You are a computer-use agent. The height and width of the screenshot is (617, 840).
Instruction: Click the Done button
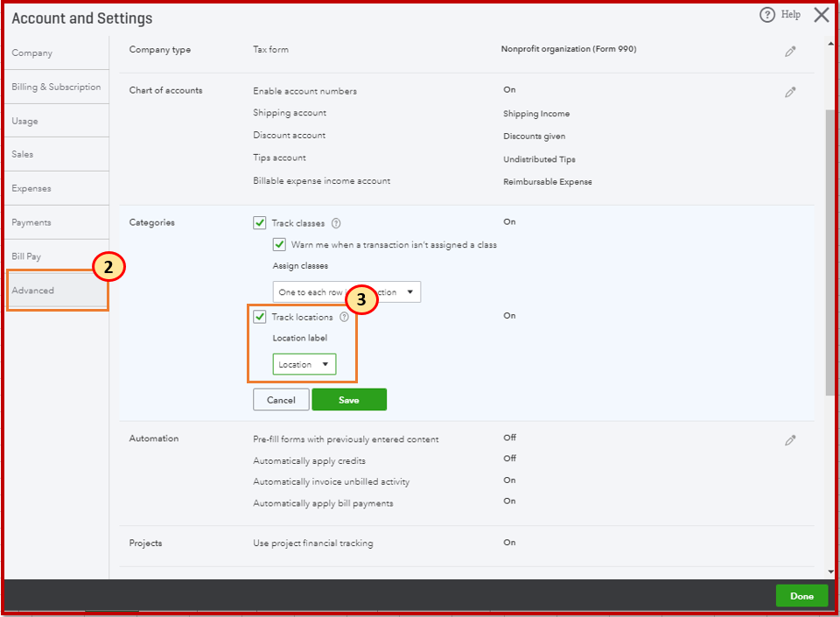801,596
